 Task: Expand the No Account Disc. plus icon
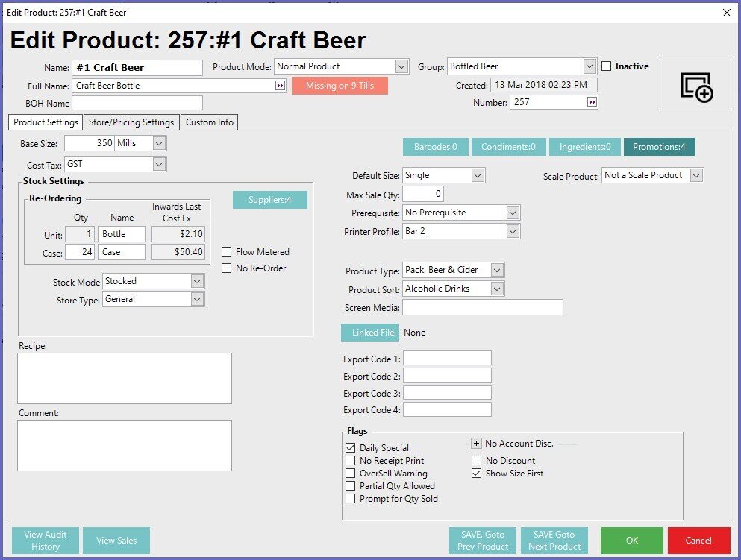click(x=477, y=444)
